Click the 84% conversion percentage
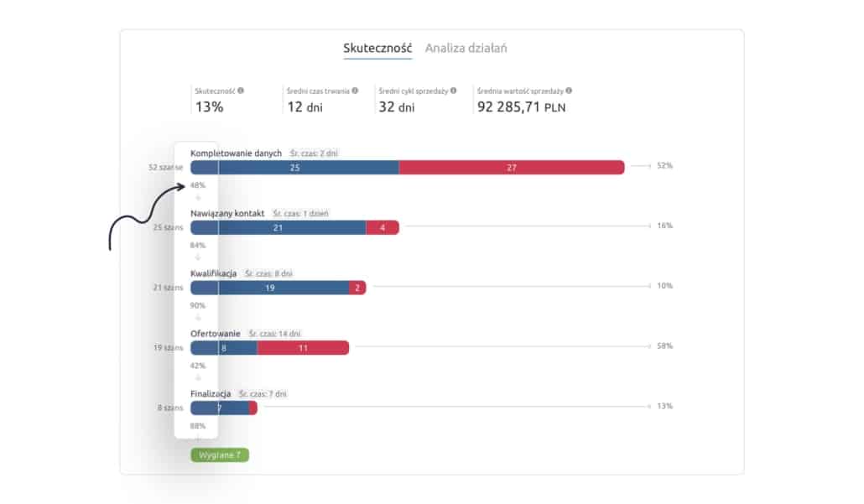Image resolution: width=864 pixels, height=504 pixels. (x=198, y=245)
